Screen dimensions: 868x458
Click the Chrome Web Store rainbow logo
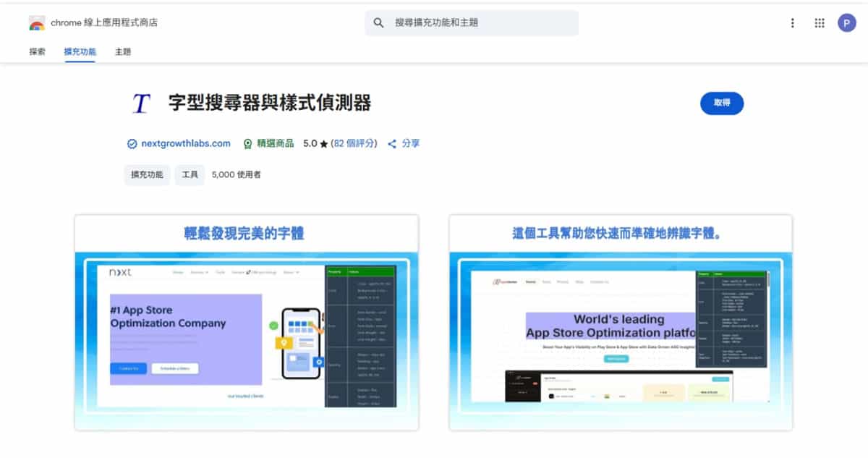pyautogui.click(x=37, y=23)
